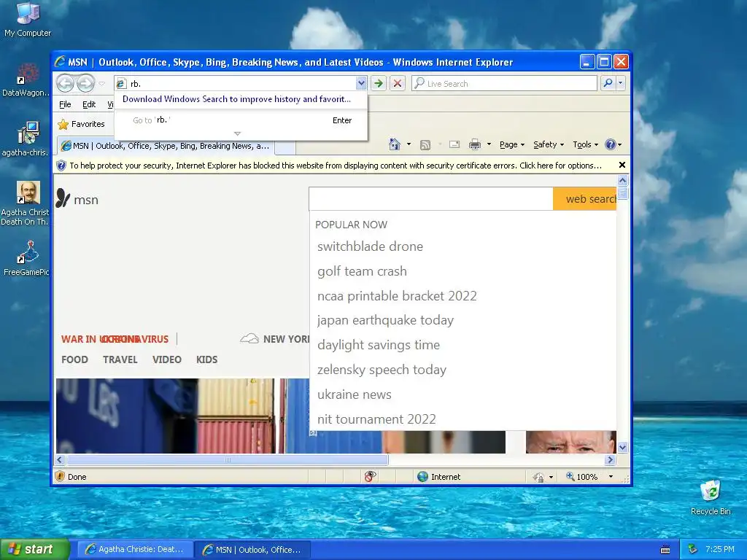747x560 pixels.
Task: Open the Start menu
Action: pyautogui.click(x=34, y=550)
